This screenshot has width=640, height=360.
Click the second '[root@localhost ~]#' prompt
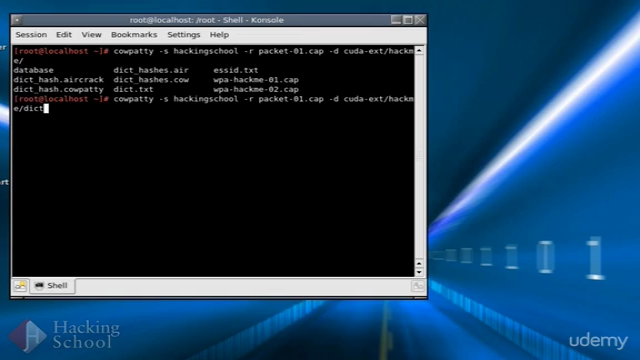tap(61, 99)
